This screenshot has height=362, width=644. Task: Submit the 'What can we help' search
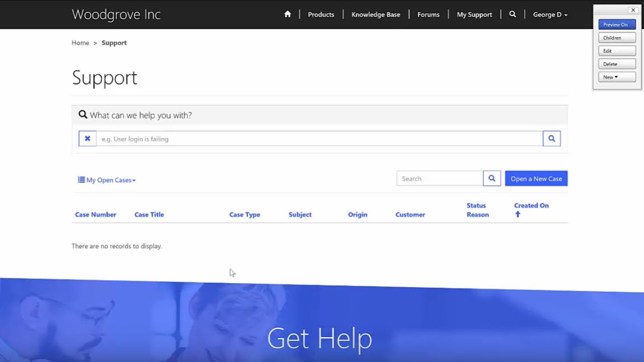(551, 139)
